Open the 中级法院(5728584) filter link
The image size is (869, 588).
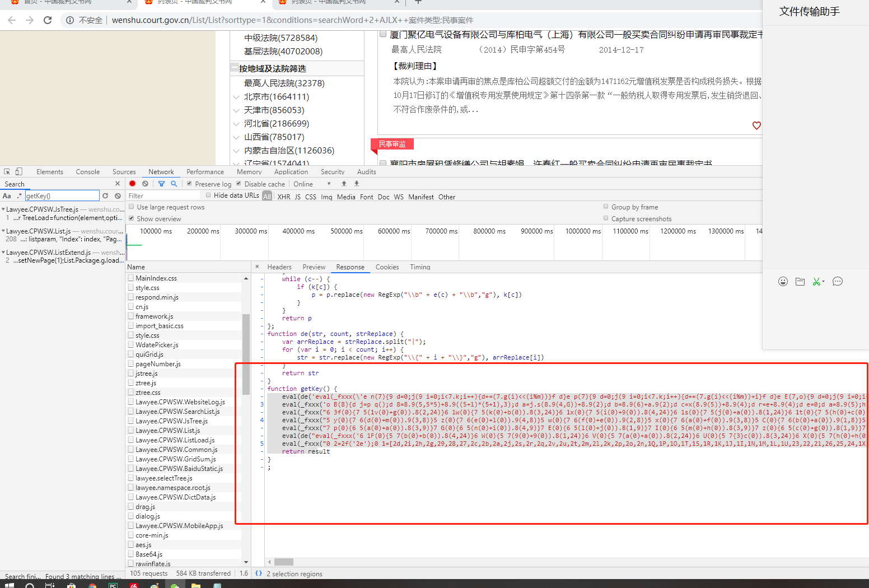(281, 38)
